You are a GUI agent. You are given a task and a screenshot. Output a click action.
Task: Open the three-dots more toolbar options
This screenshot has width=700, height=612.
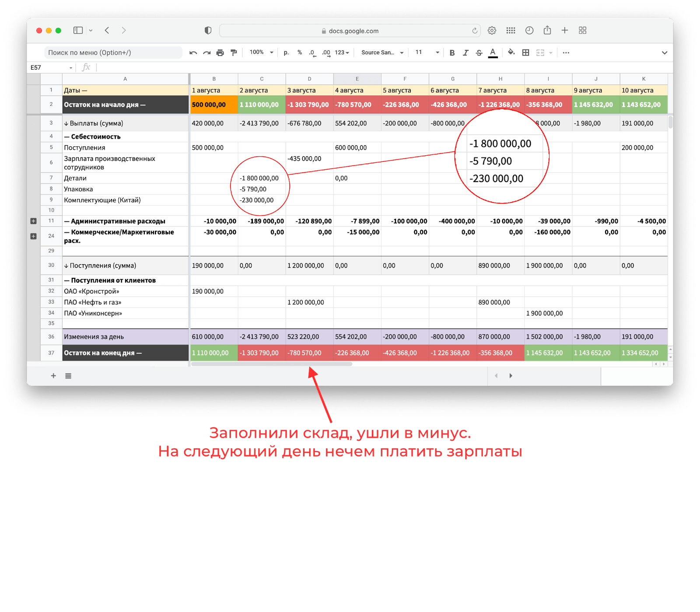click(x=566, y=52)
